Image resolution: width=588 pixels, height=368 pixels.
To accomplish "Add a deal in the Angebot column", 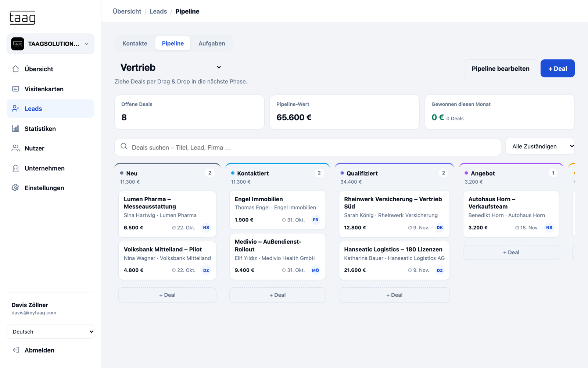I will point(511,252).
